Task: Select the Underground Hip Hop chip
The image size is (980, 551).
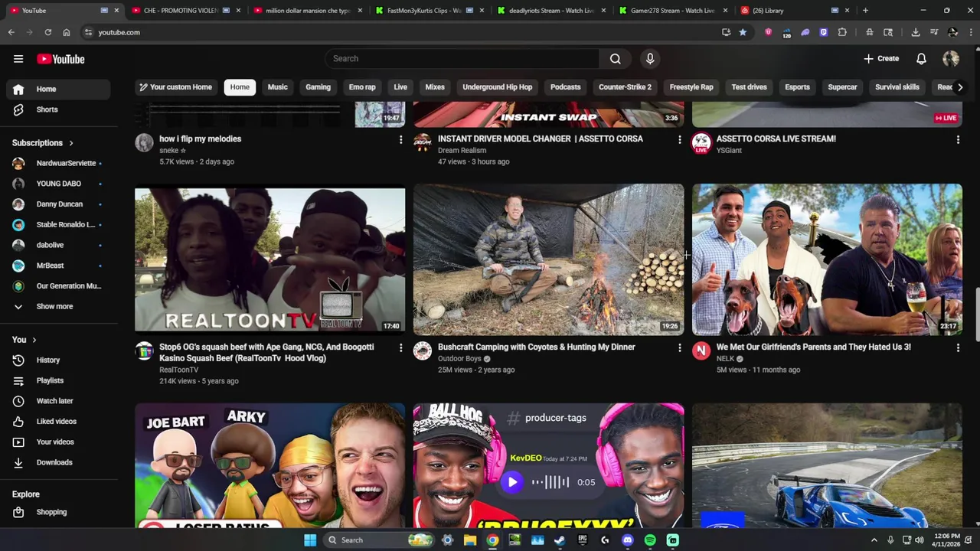Action: pyautogui.click(x=498, y=87)
